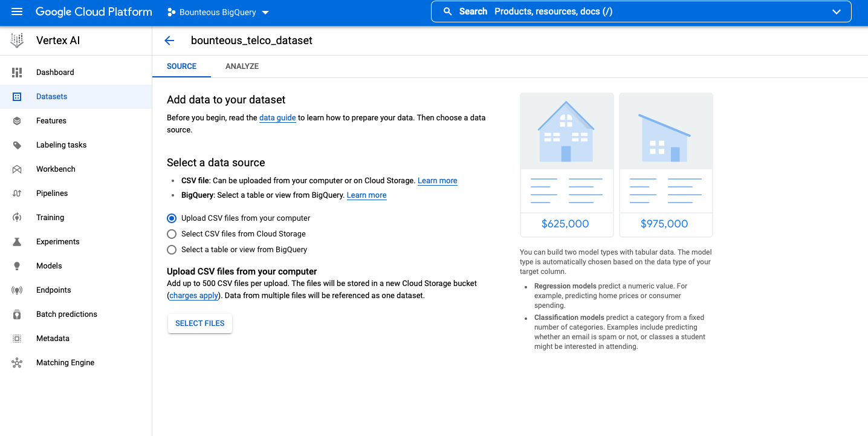Image resolution: width=868 pixels, height=436 pixels.
Task: Click the bounteous_telco_dataset title
Action: [251, 41]
